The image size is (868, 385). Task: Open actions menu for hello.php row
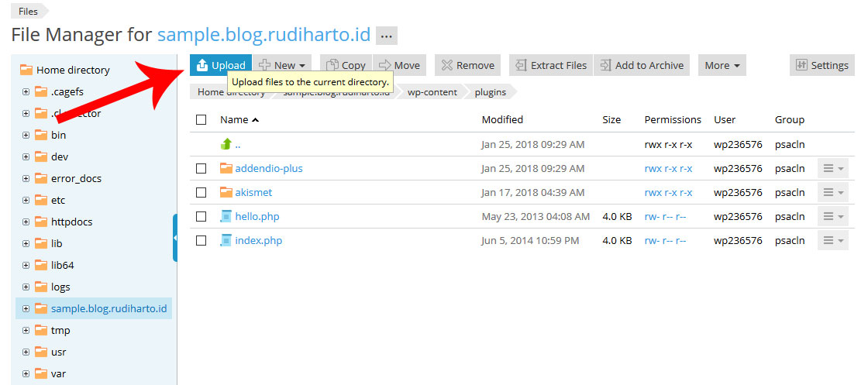pyautogui.click(x=832, y=216)
